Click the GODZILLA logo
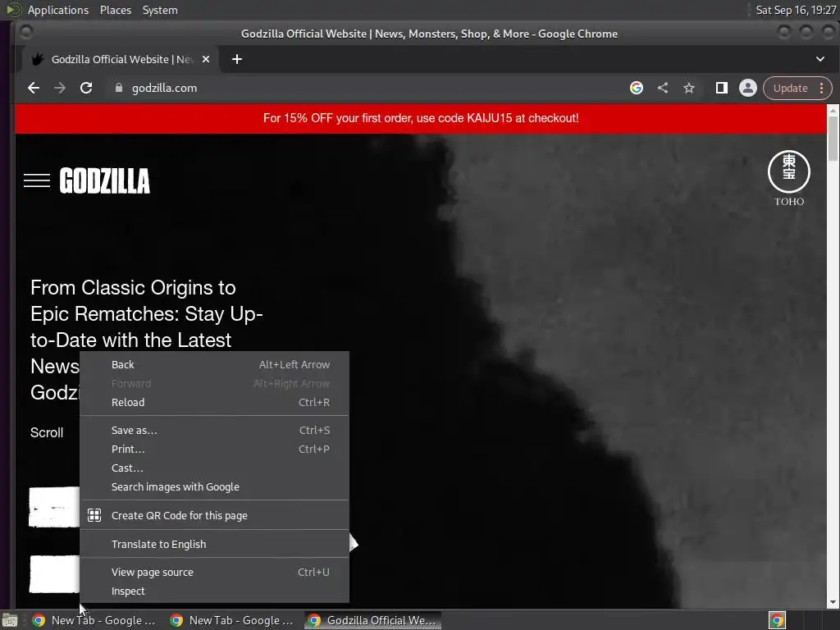Screen dimensions: 840x630 (x=104, y=180)
